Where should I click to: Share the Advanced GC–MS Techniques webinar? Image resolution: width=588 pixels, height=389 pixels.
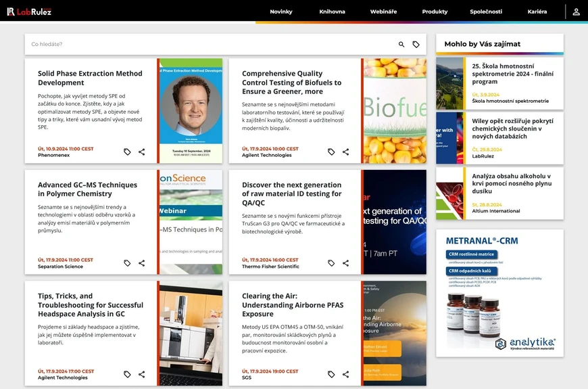click(x=142, y=263)
